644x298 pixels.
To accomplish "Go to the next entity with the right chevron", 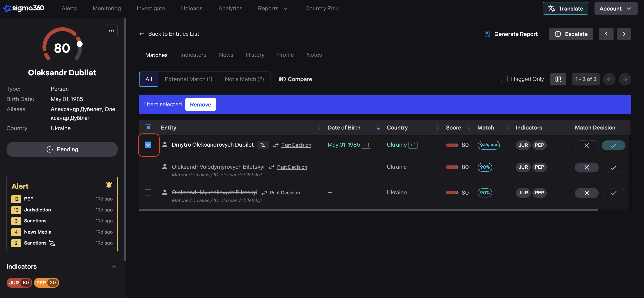I will (x=624, y=34).
